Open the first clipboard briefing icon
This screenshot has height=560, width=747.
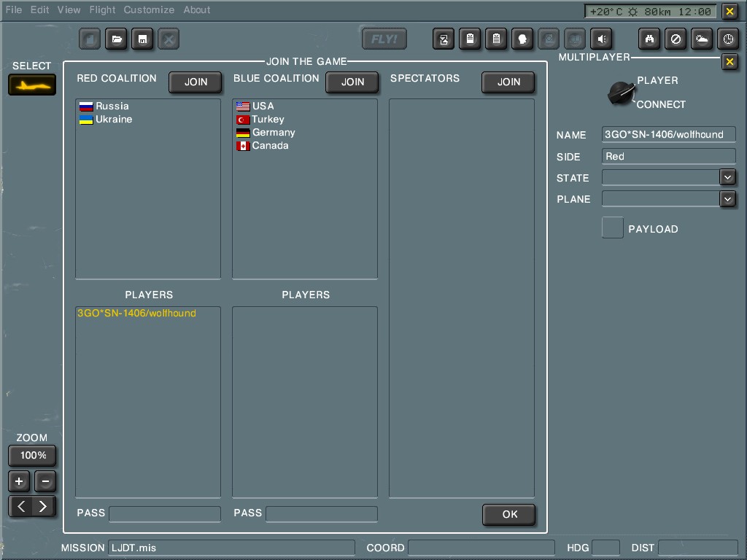coord(470,39)
